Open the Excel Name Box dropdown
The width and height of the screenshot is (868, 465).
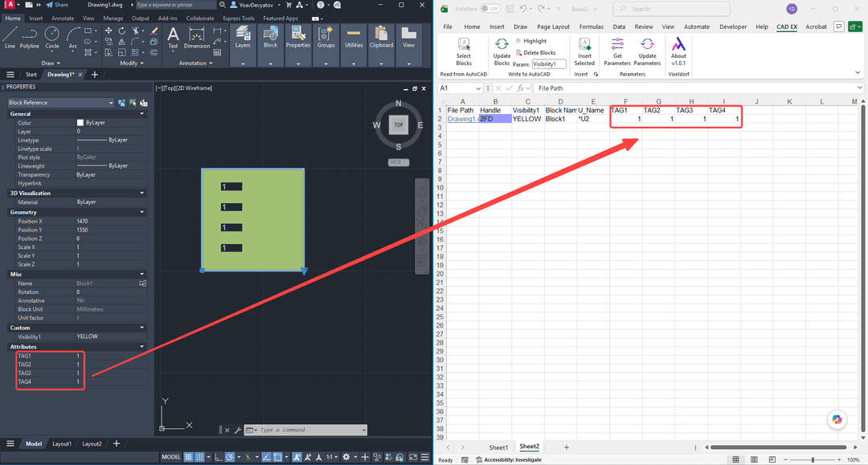pos(478,88)
